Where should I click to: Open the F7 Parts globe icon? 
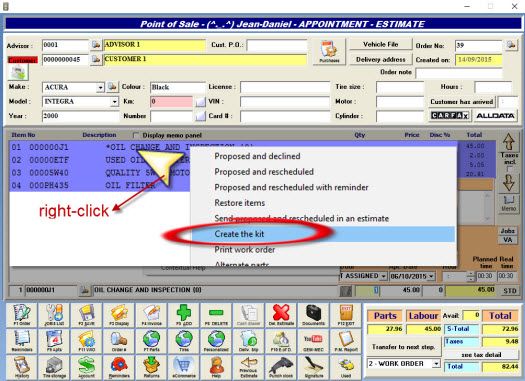point(151,341)
